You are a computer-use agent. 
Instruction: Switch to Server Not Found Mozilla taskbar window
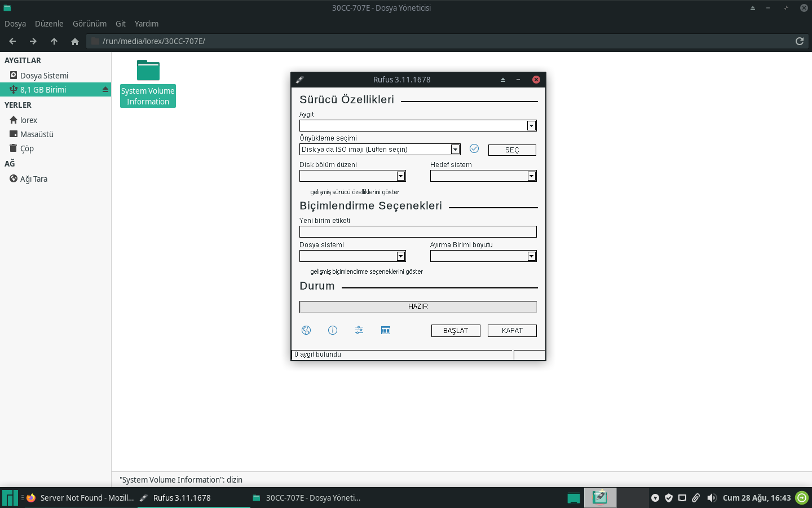pos(80,498)
